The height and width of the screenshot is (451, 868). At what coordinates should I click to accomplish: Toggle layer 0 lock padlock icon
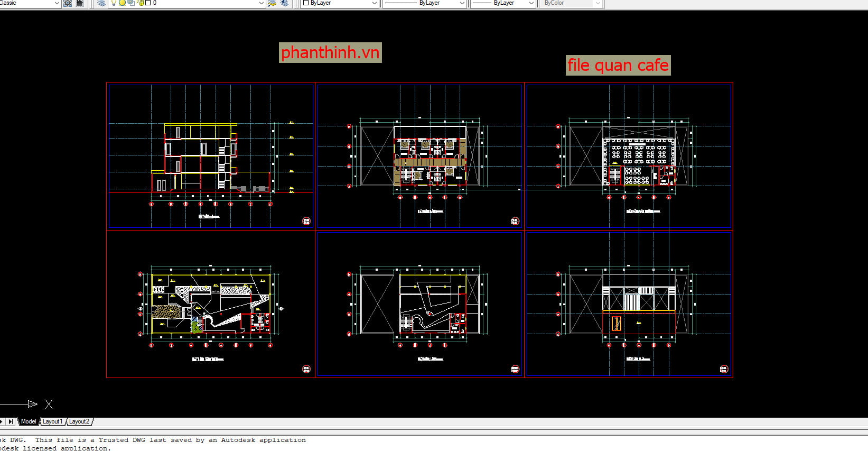(x=140, y=3)
